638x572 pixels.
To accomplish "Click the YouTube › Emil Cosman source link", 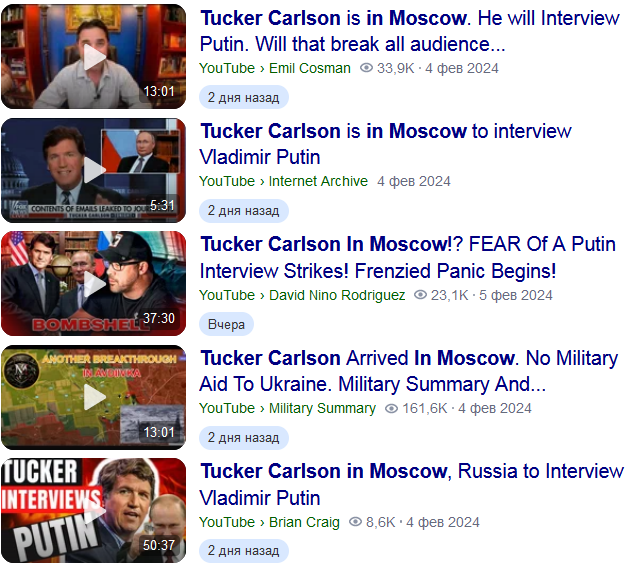I will point(275,68).
